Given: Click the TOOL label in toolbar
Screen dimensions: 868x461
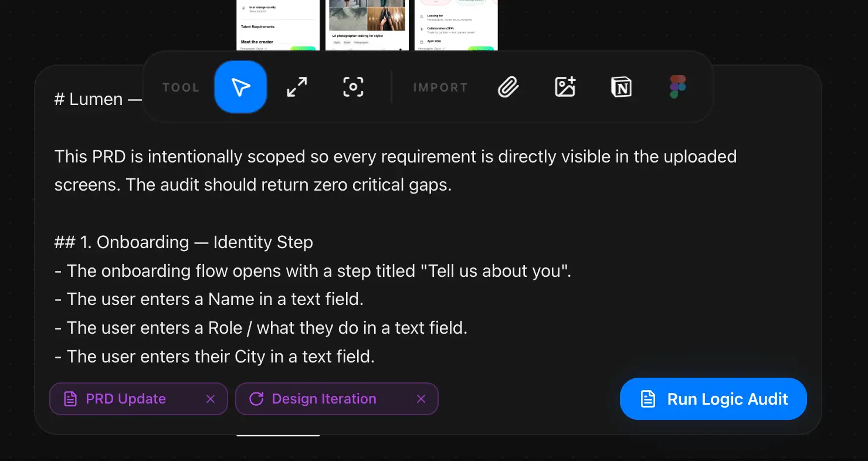Looking at the screenshot, I should coord(181,87).
